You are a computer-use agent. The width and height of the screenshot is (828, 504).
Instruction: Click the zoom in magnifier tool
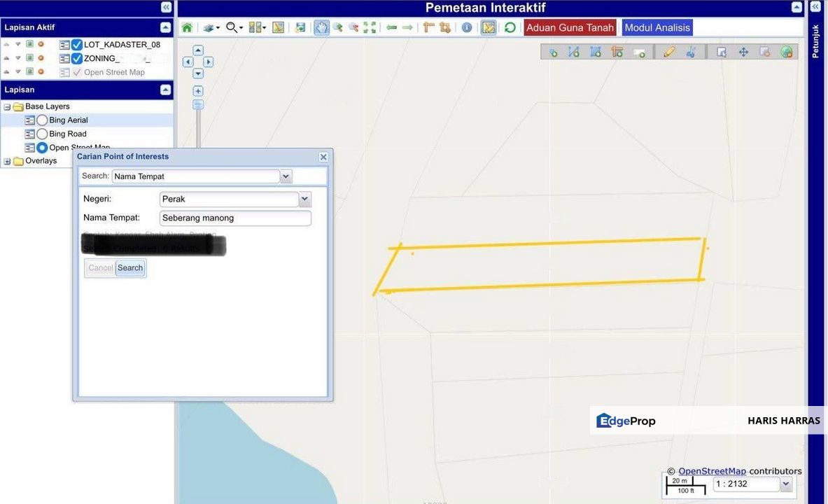point(337,27)
